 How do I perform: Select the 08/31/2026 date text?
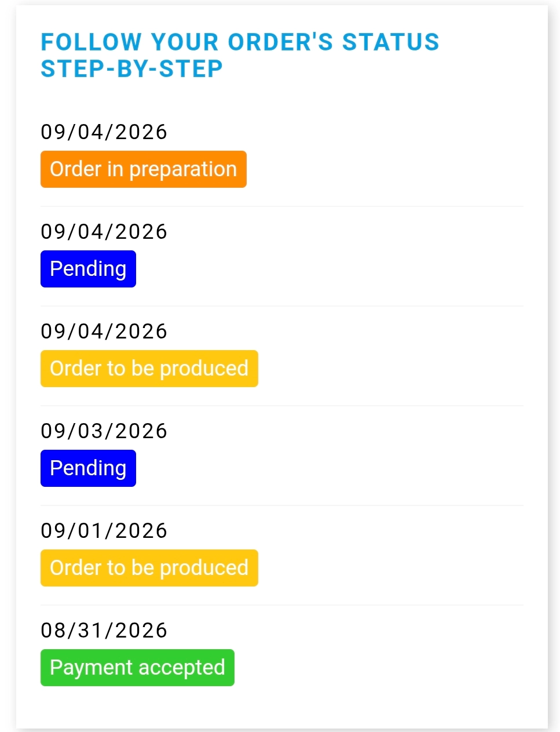(x=104, y=631)
